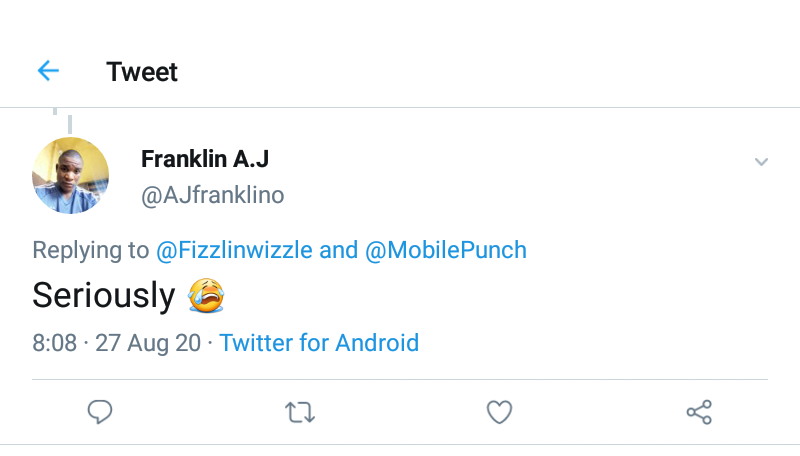This screenshot has width=800, height=456.
Task: Visit the @Fizzlinwizzle profile mention
Action: [234, 250]
